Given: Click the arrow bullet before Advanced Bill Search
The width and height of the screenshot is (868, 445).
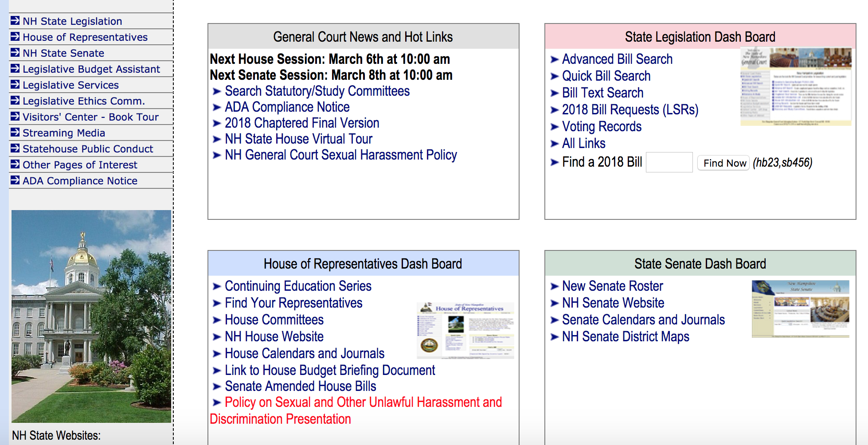Looking at the screenshot, I should pyautogui.click(x=554, y=59).
